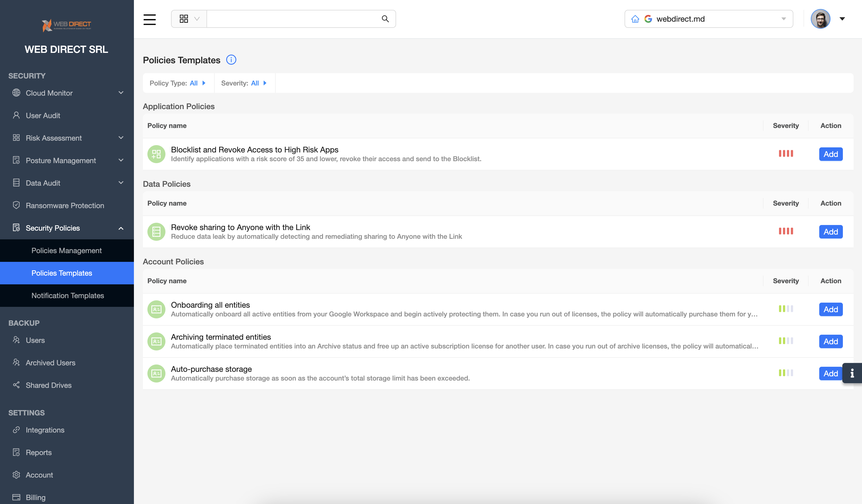Click the hamburger menu icon
The width and height of the screenshot is (862, 504).
(x=149, y=19)
